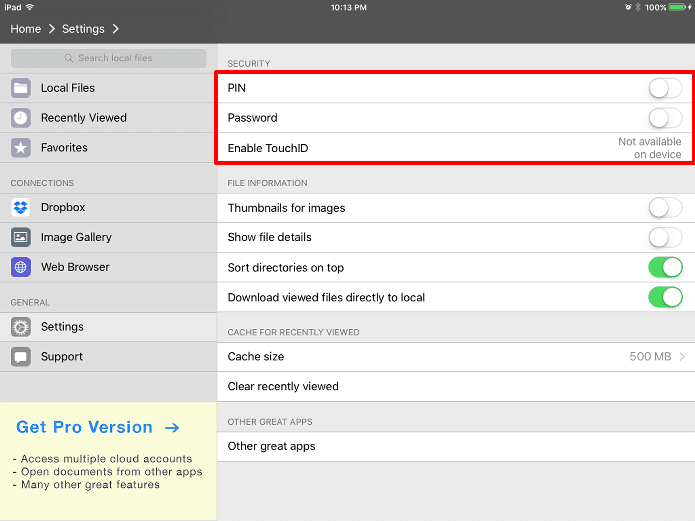Tap the chevron after Home breadcrumb
Viewport: 695px width, 521px height.
point(51,29)
